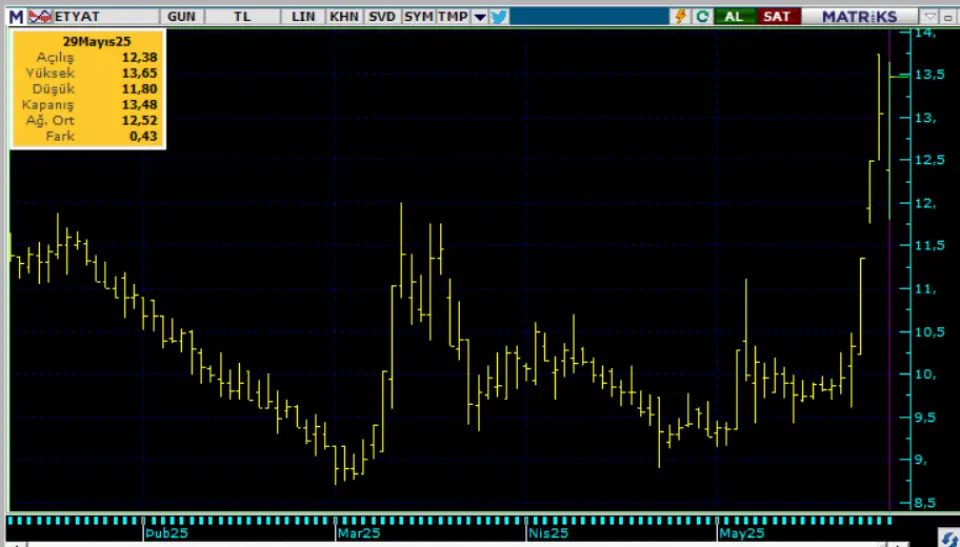Image resolution: width=960 pixels, height=547 pixels.
Task: Click the ETYAT symbol name field
Action: point(106,17)
